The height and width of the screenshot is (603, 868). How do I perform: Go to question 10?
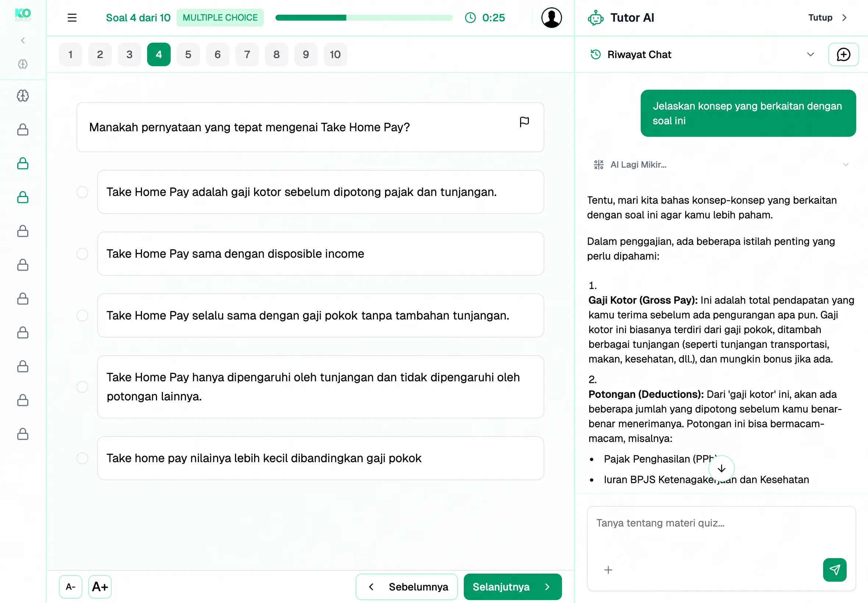pos(335,54)
